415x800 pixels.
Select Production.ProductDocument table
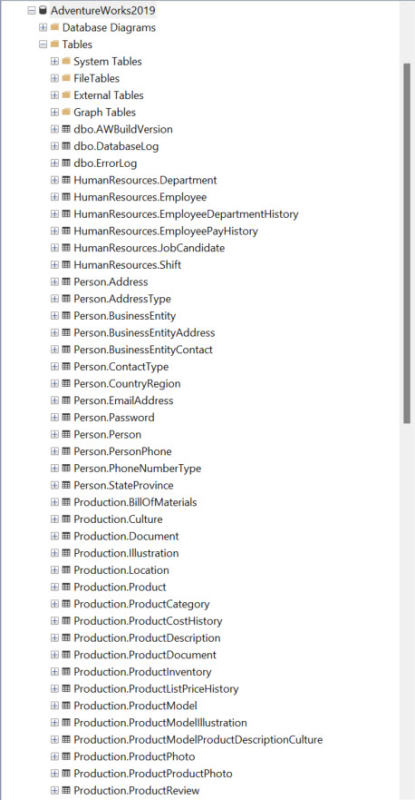(x=145, y=655)
